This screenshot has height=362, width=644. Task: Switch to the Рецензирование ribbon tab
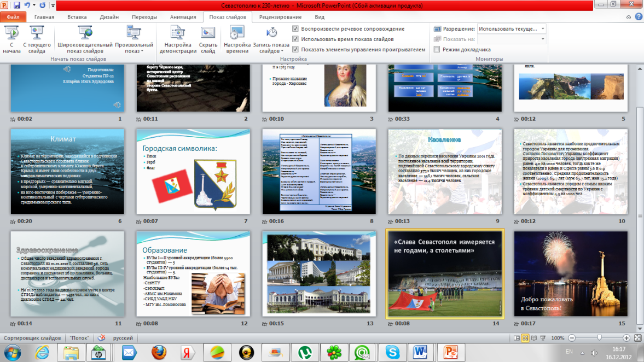pos(280,17)
